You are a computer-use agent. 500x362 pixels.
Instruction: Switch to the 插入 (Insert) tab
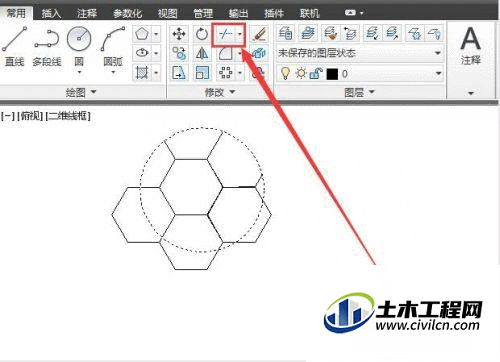[x=51, y=13]
